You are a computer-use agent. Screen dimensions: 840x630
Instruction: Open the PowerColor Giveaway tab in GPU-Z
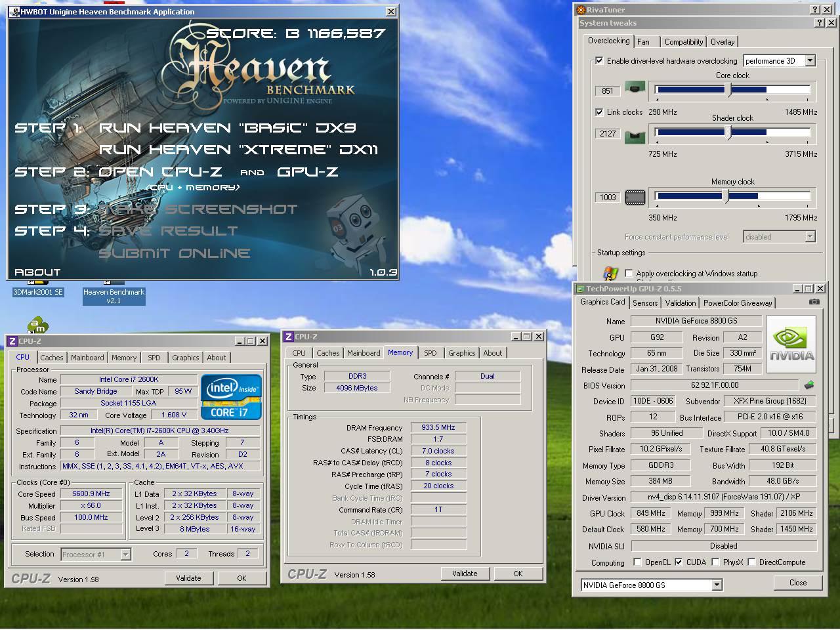pyautogui.click(x=738, y=303)
